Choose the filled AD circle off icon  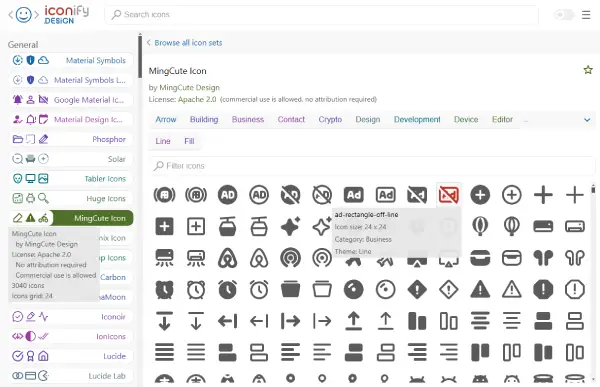click(290, 195)
